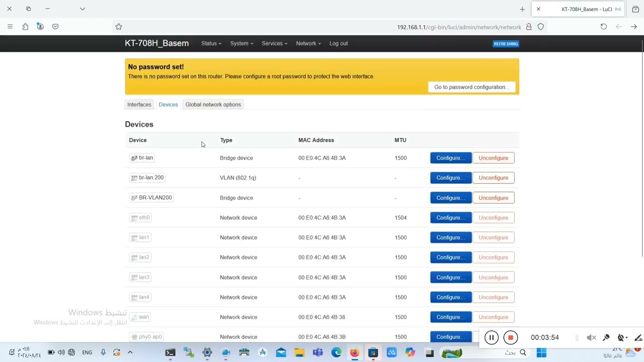Click the tracking protection shield icon
The height and width of the screenshot is (362, 644).
coord(541,27)
